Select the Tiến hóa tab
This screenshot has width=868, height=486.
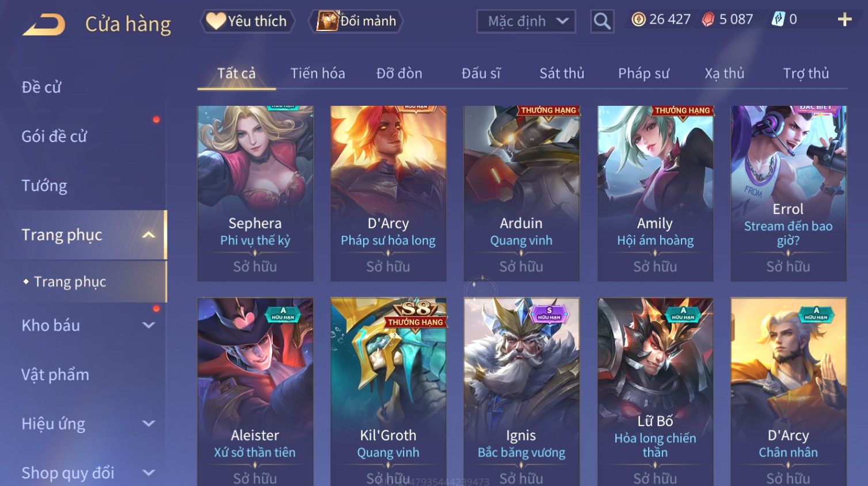(318, 74)
